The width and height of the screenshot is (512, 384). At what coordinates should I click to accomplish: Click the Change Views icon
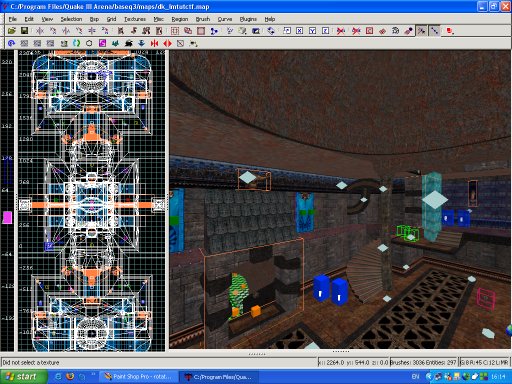(x=230, y=31)
